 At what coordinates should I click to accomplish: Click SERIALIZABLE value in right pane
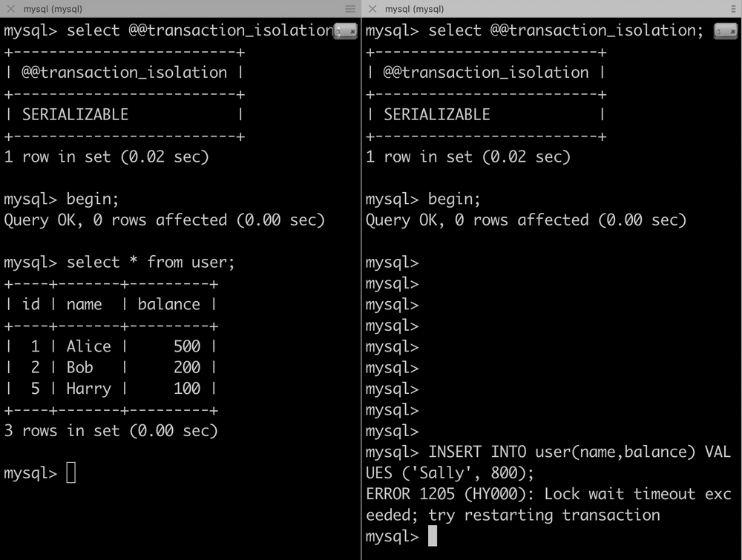437,114
